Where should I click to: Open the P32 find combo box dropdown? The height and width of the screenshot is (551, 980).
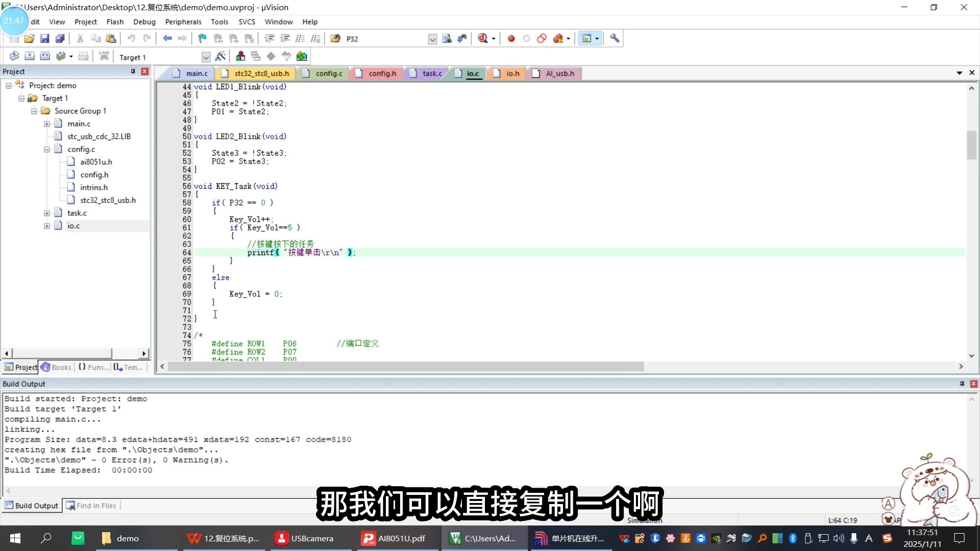click(432, 39)
